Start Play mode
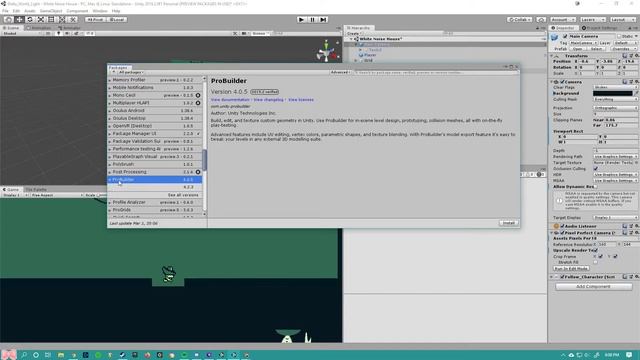Image resolution: width=640 pixels, height=360 pixels. tap(301, 19)
